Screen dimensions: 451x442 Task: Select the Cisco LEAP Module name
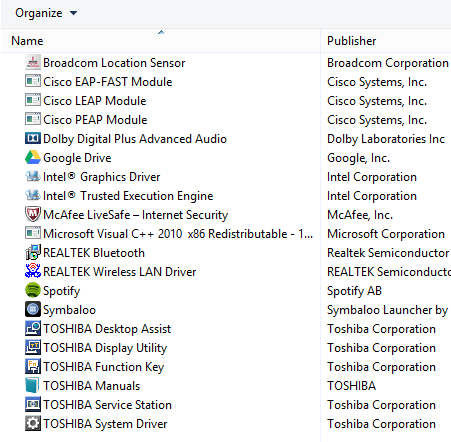[95, 101]
